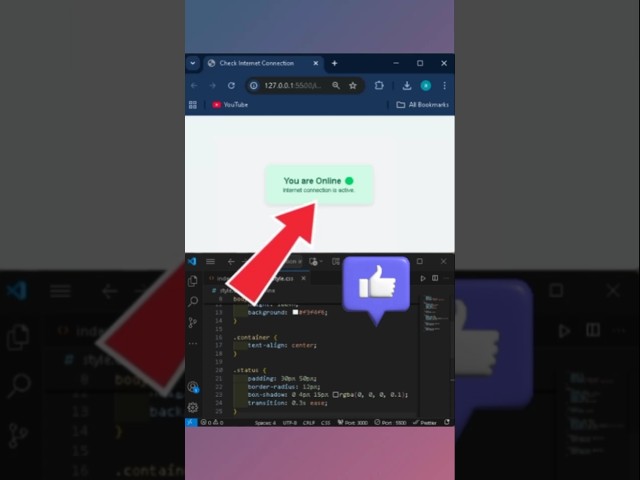Click the .status selector on line 20

[x=246, y=370]
